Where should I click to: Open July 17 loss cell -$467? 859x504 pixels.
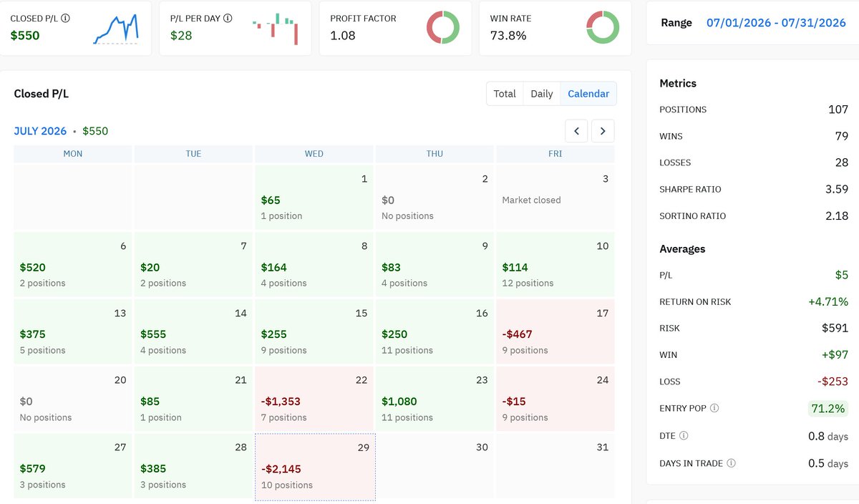(x=555, y=331)
